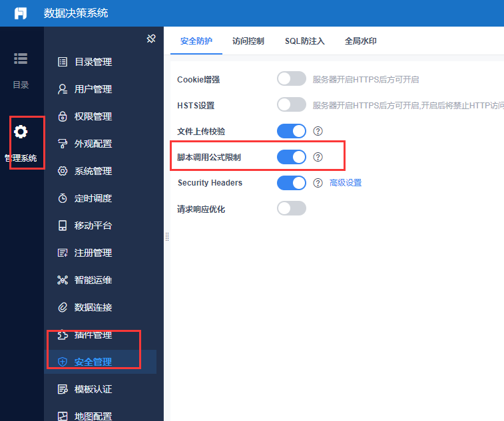Viewport: 504px width, 421px height.
Task: Turn off Security Headers switch
Action: [x=292, y=183]
